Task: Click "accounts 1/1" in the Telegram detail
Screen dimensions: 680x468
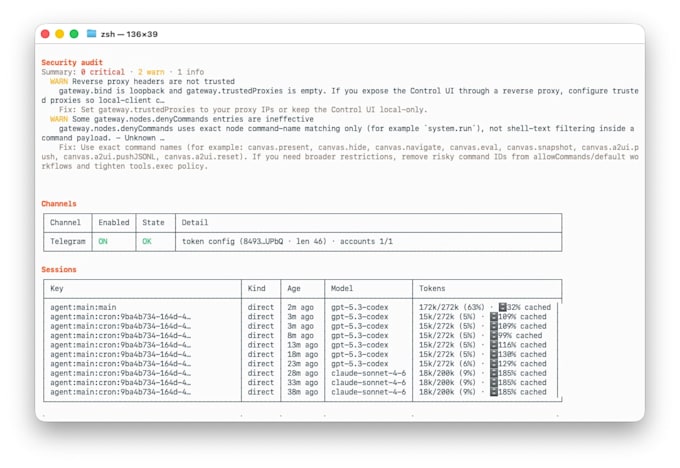Action: [366, 242]
